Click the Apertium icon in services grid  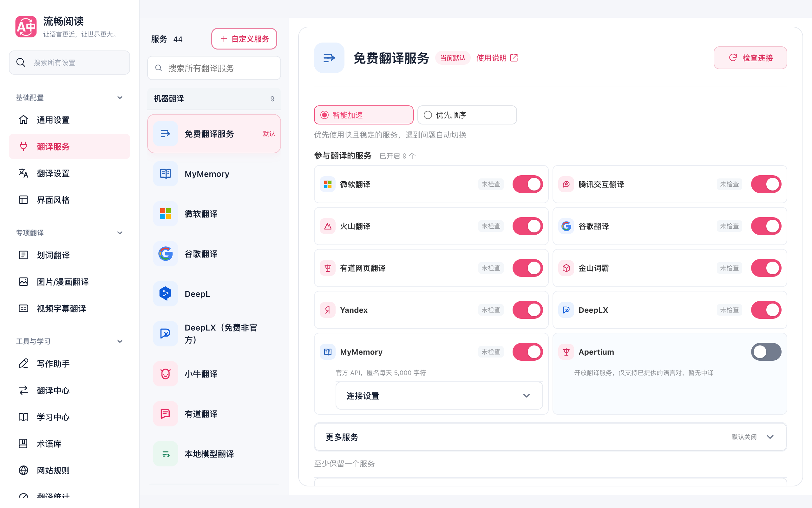point(566,352)
